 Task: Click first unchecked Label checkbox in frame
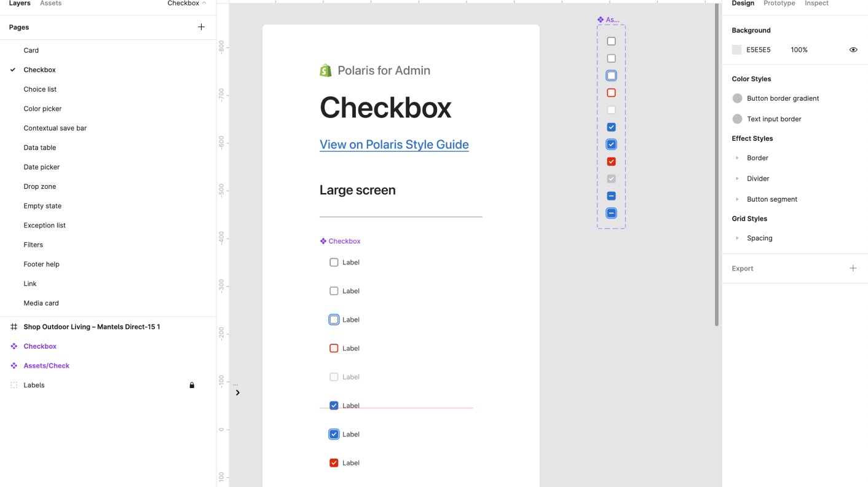click(x=334, y=263)
